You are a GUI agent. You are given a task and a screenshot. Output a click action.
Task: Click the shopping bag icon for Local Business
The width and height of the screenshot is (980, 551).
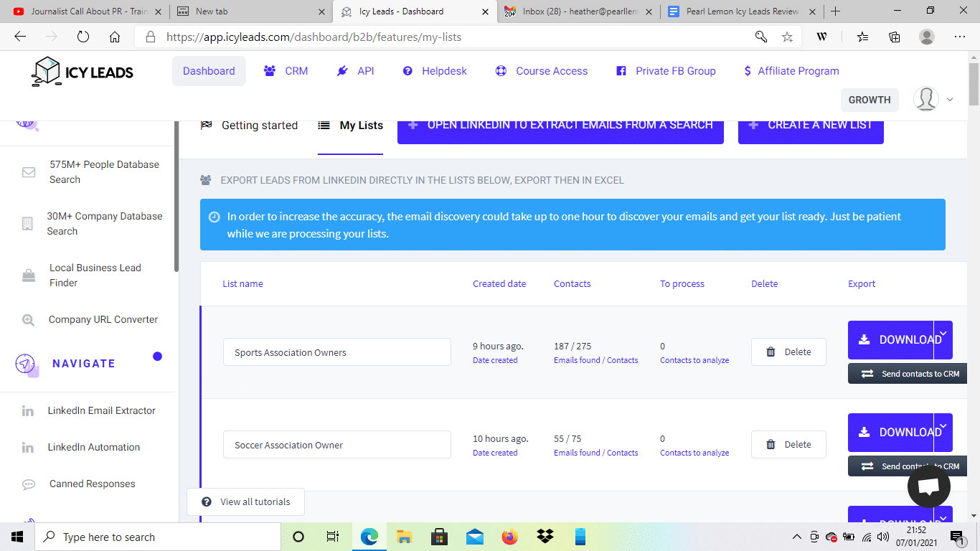point(29,275)
